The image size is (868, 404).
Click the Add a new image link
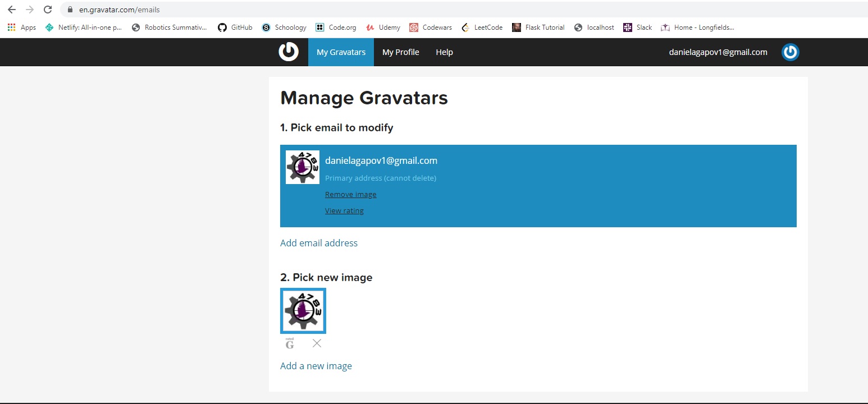click(316, 366)
